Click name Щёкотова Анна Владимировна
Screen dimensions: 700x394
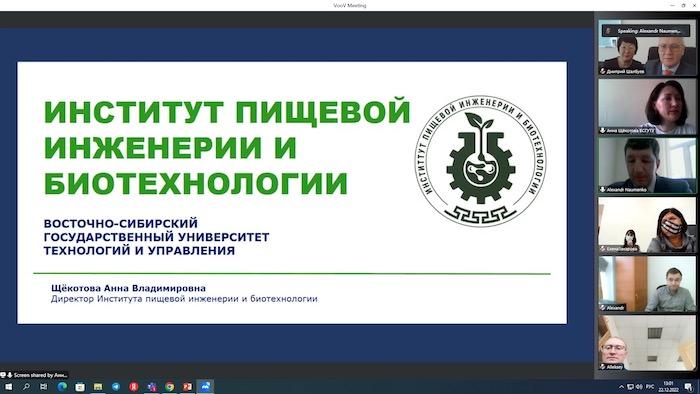[128, 288]
